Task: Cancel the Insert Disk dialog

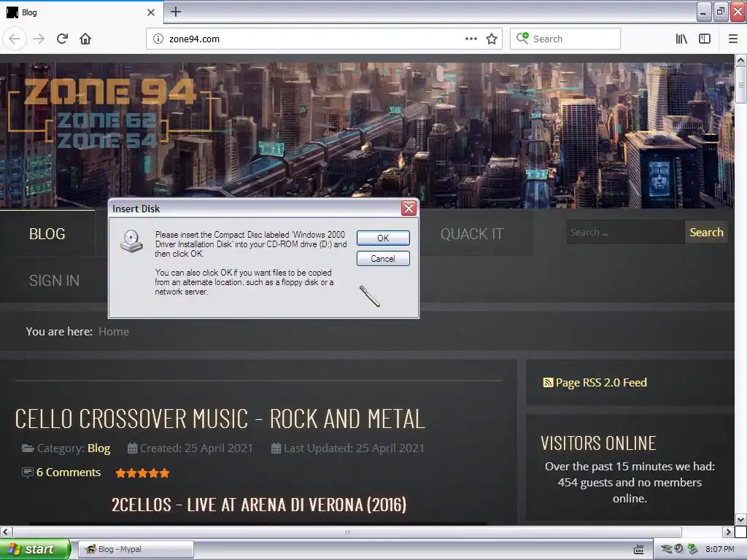Action: pyautogui.click(x=383, y=259)
